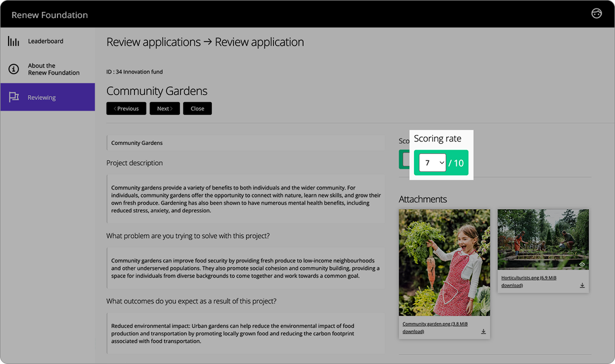Select the Leaderboard bar-chart icon
Viewport: 615px width, 364px height.
pos(13,41)
